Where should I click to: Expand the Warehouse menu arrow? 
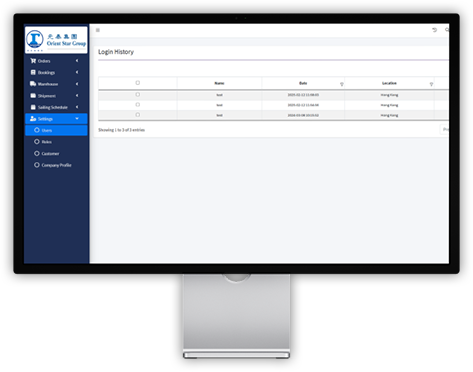(x=77, y=84)
